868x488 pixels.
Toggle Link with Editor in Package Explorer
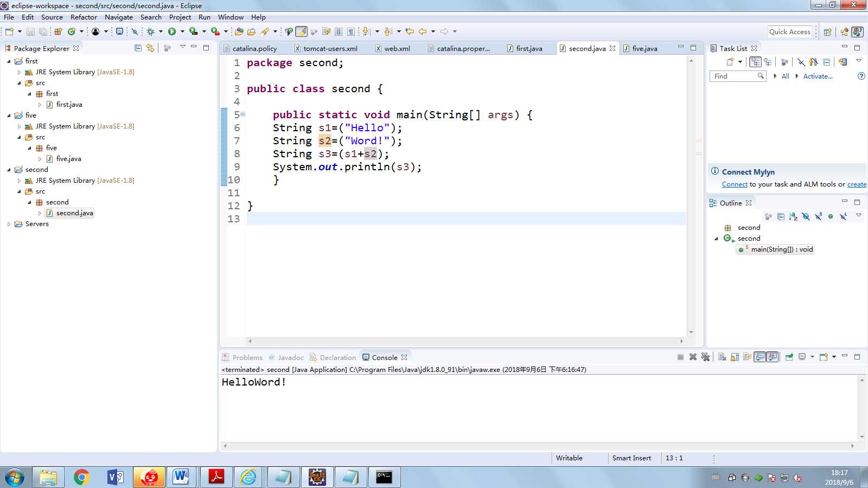pyautogui.click(x=150, y=48)
